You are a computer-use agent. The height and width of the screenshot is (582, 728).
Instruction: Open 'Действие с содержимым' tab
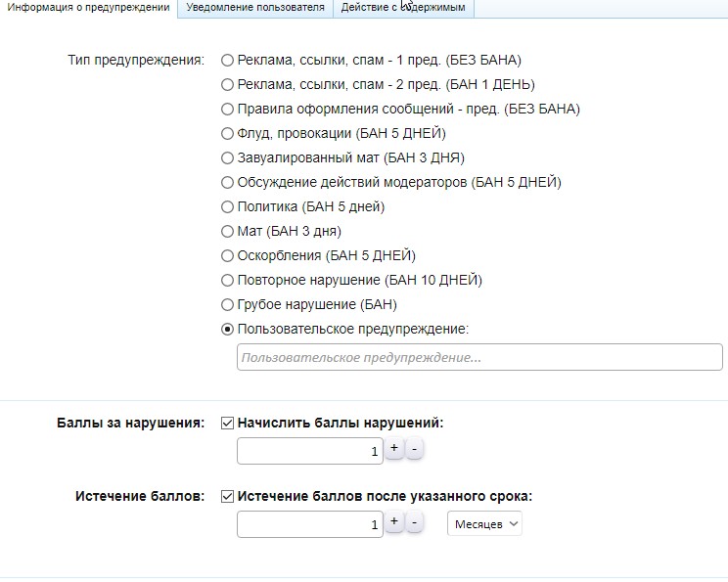(x=405, y=8)
